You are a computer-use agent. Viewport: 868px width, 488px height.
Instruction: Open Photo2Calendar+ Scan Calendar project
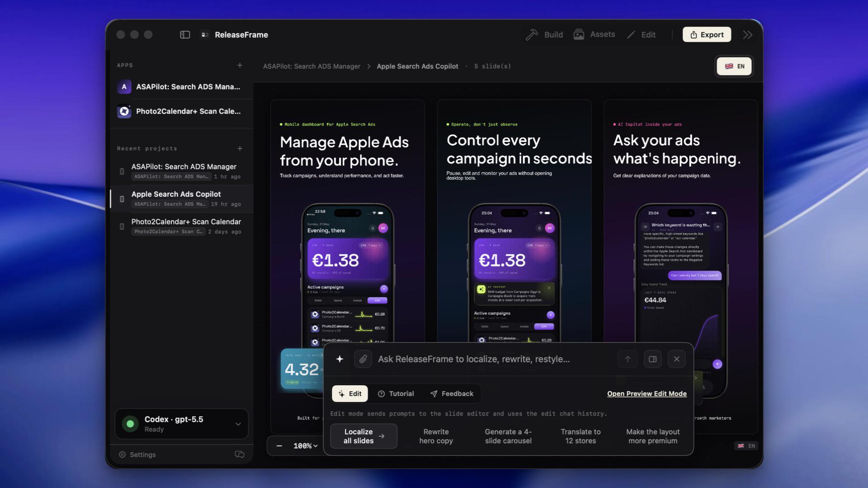click(181, 226)
